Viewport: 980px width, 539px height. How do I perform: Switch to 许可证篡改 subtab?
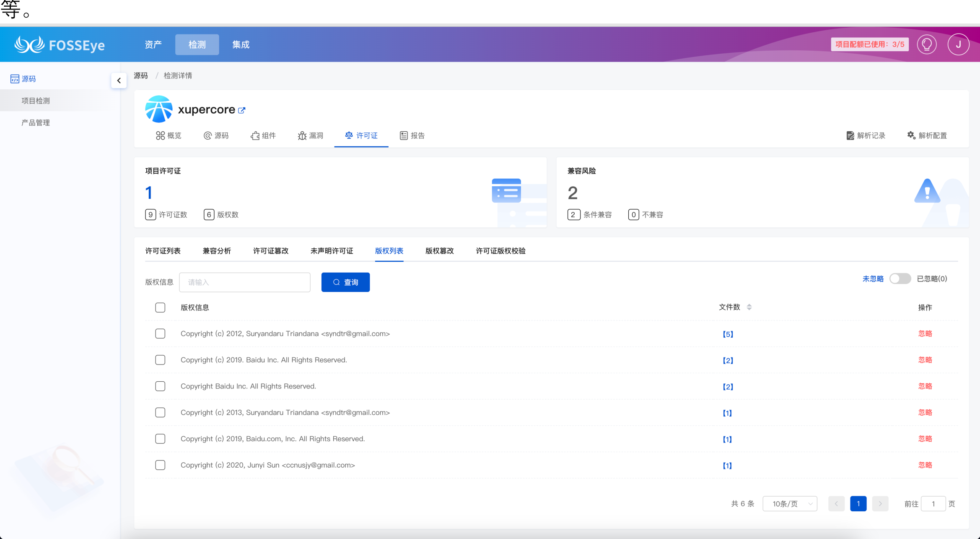coord(271,251)
